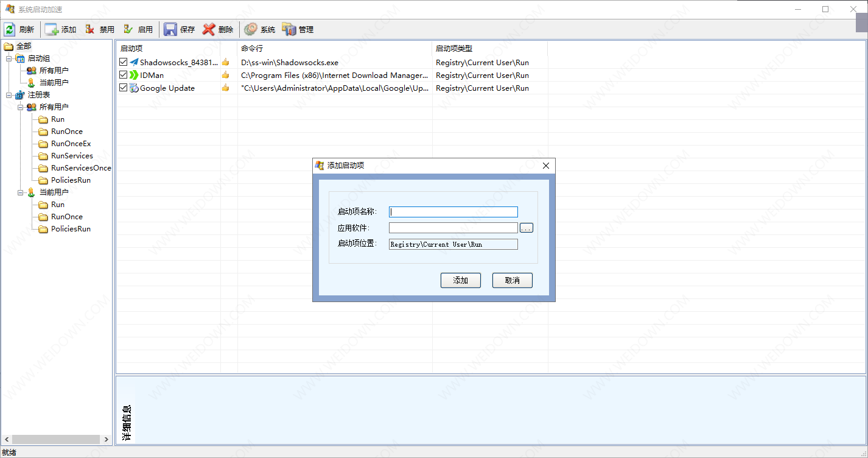
Task: Collapse the 注册表 tree node
Action: pos(9,95)
